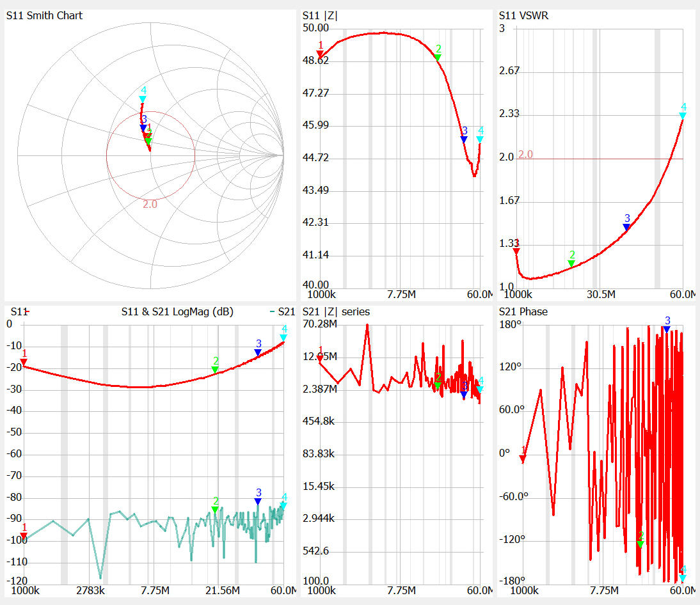Select cyan marker 4 on S21 Phase chart
The image size is (700, 605).
coord(683,578)
